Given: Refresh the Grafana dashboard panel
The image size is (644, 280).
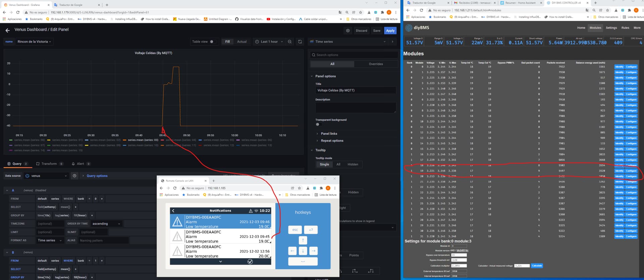Looking at the screenshot, I should [300, 42].
